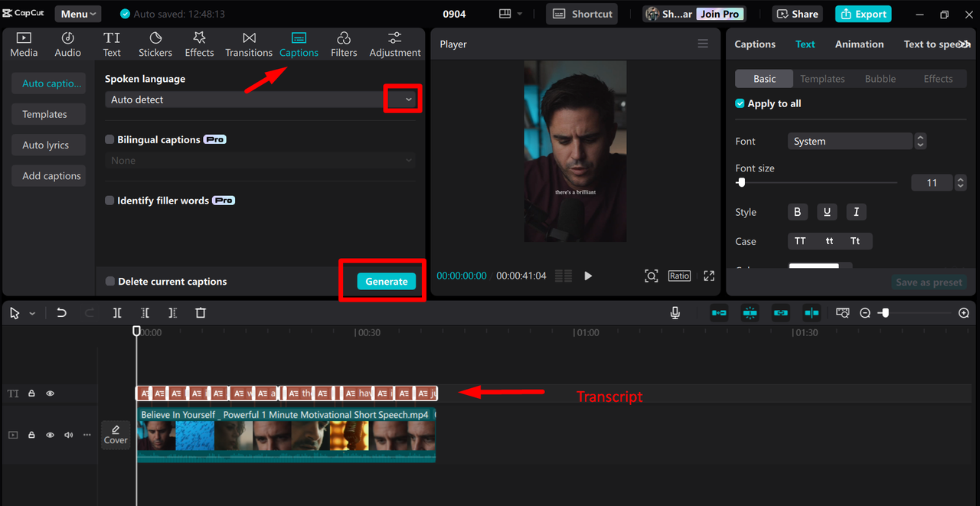Adjust the Font size slider handle

740,182
